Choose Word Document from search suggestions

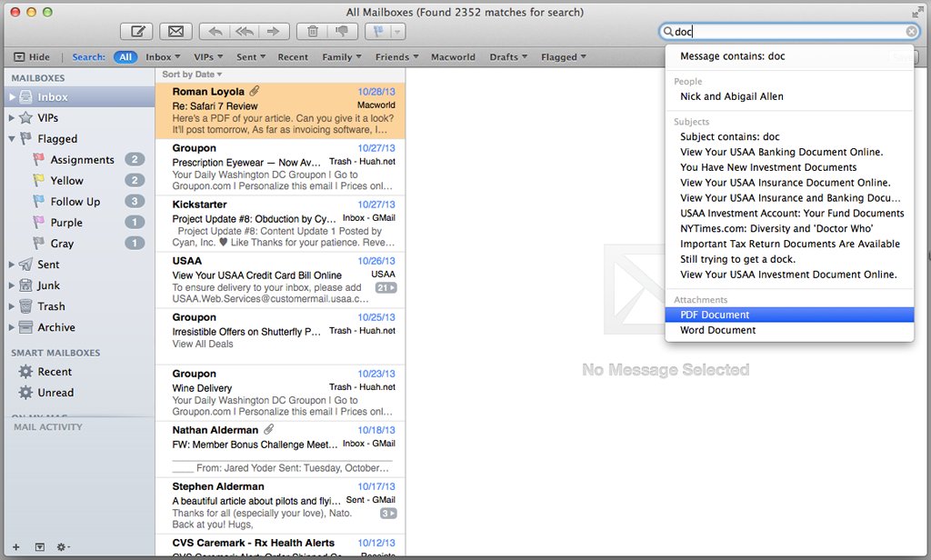tap(719, 329)
